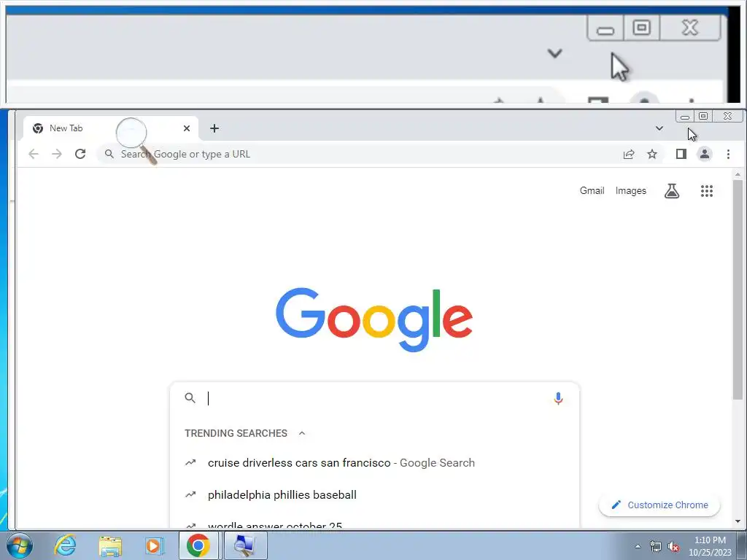Screen dimensions: 747x560
Task: Click the scrollbar up arrow
Action: (x=738, y=175)
